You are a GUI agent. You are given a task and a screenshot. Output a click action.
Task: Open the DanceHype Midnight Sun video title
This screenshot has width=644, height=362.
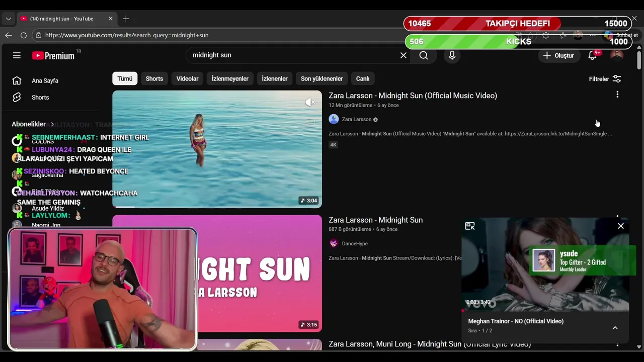click(376, 220)
